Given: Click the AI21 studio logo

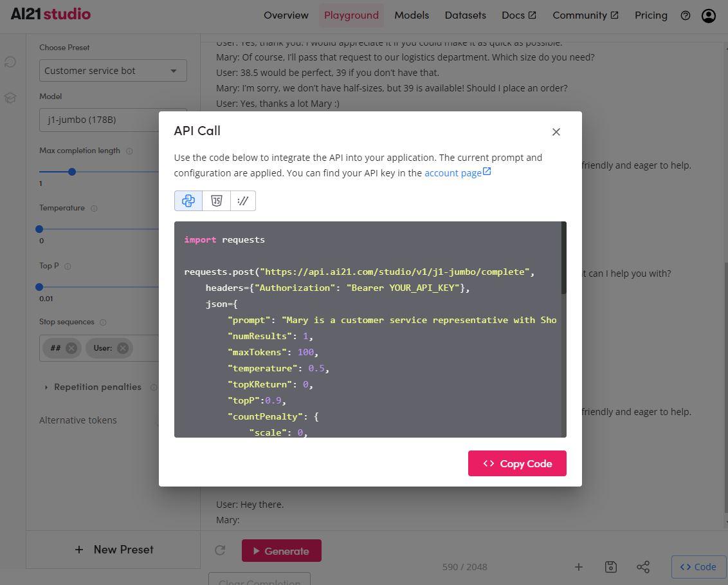Looking at the screenshot, I should coord(51,14).
